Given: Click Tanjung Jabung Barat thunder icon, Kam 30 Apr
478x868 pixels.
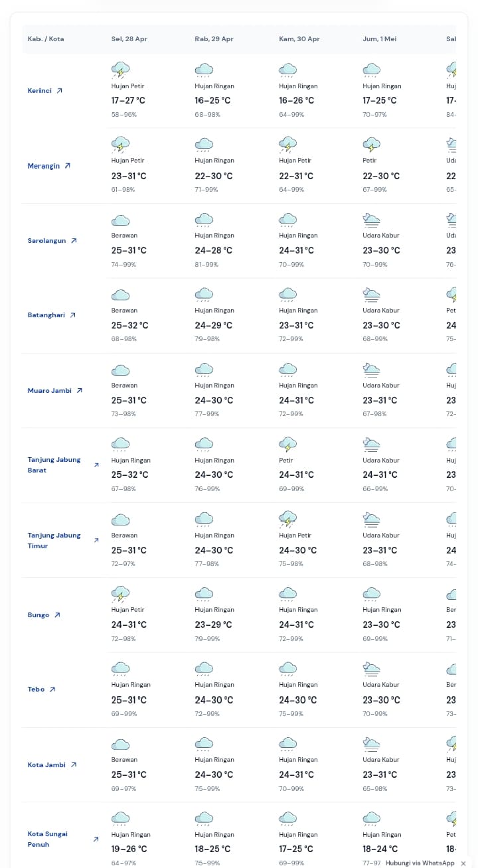Looking at the screenshot, I should click(288, 443).
